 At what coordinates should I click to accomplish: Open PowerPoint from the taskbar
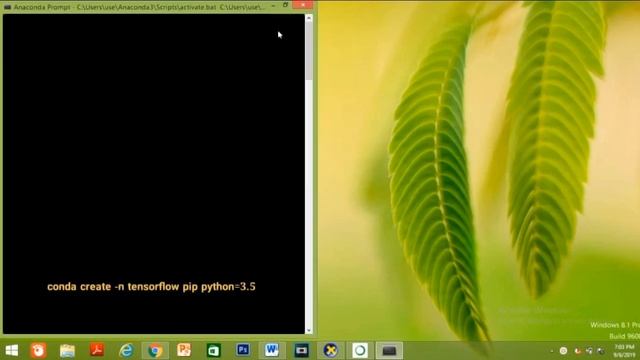click(x=184, y=350)
